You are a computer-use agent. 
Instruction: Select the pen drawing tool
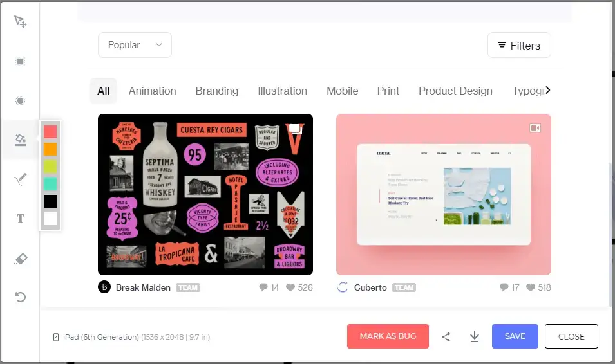tap(21, 179)
